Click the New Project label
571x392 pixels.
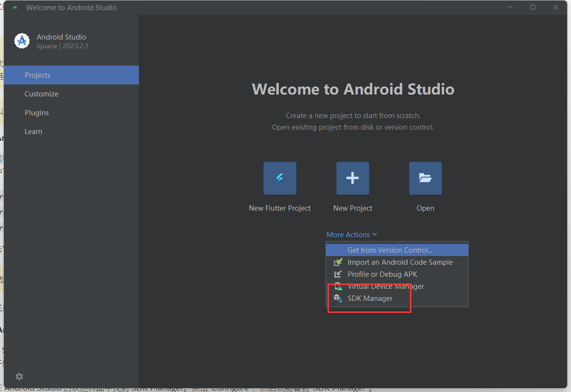[353, 208]
